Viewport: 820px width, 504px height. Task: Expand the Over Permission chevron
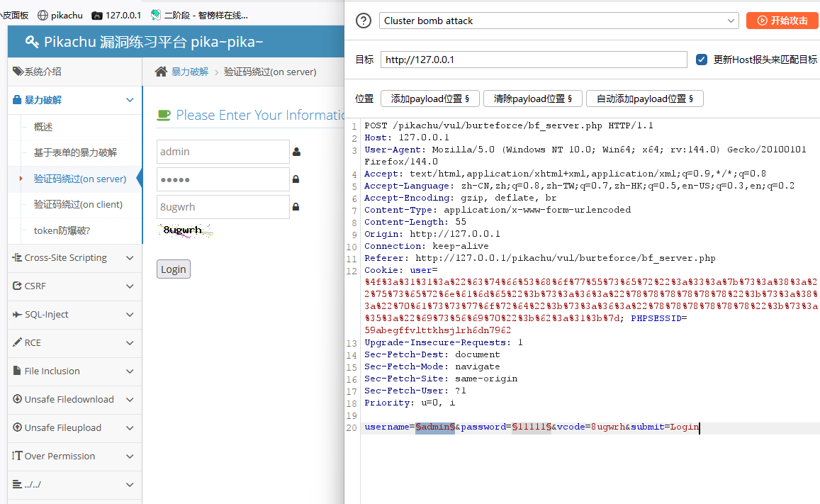click(130, 456)
